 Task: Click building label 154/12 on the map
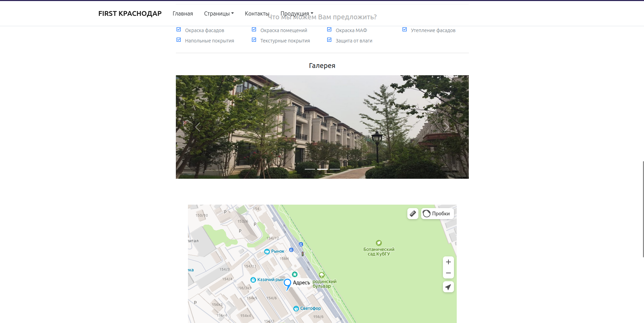click(273, 238)
